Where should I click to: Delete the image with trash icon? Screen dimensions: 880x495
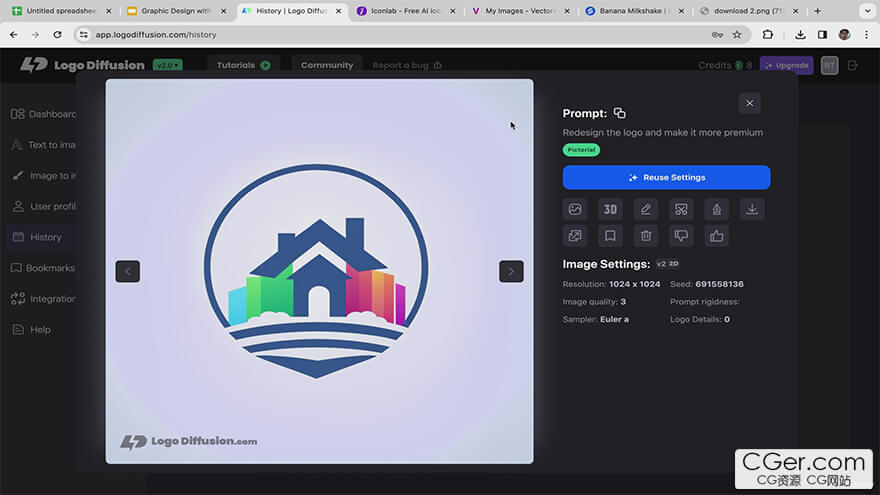(646, 236)
